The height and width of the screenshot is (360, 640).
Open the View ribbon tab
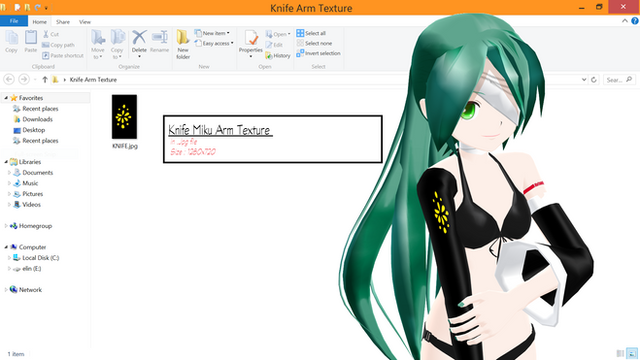coord(85,22)
